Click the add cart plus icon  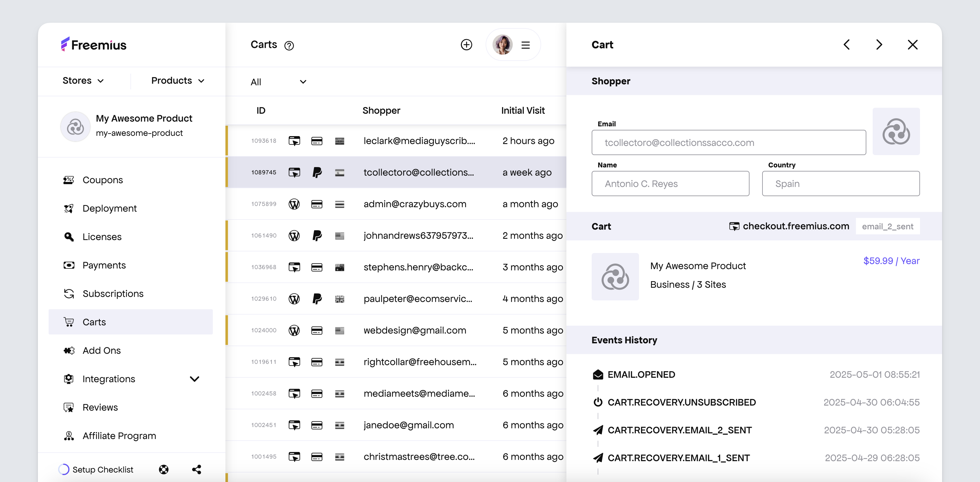pyautogui.click(x=466, y=45)
